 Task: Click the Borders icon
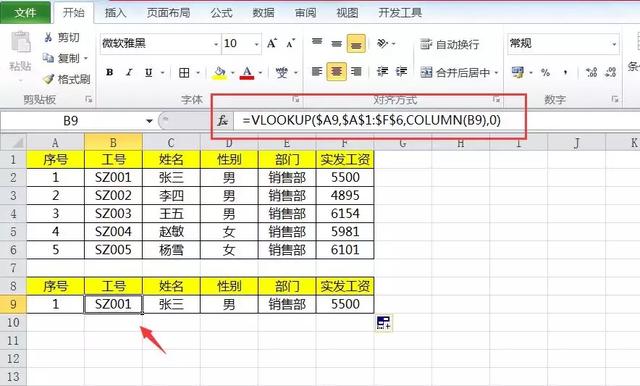point(184,73)
